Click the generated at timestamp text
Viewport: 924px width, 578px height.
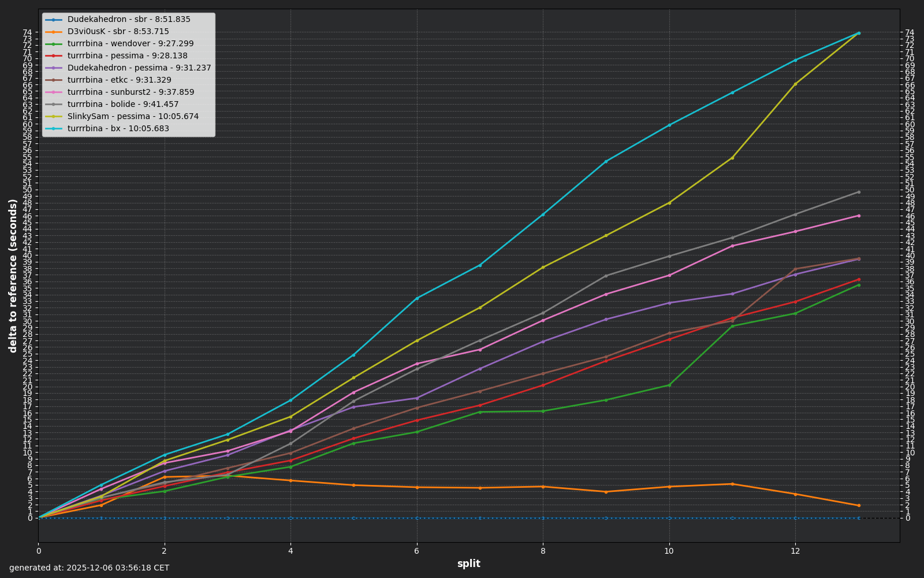90,568
